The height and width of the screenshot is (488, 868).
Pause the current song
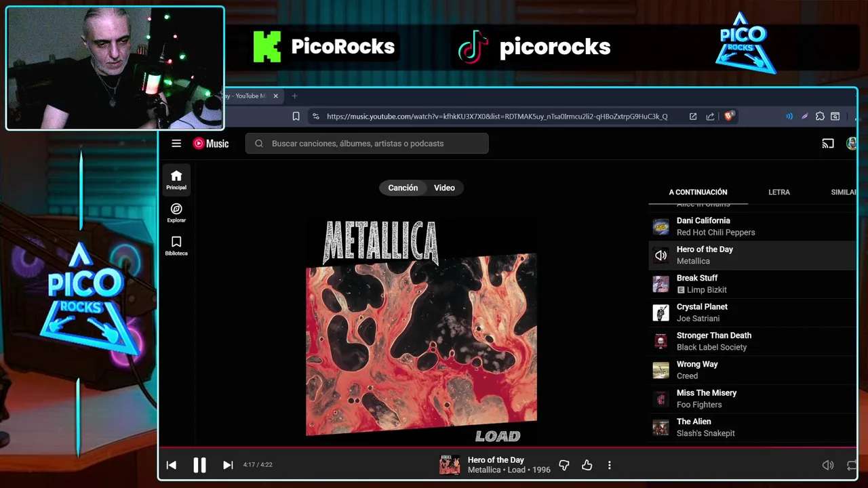point(199,465)
